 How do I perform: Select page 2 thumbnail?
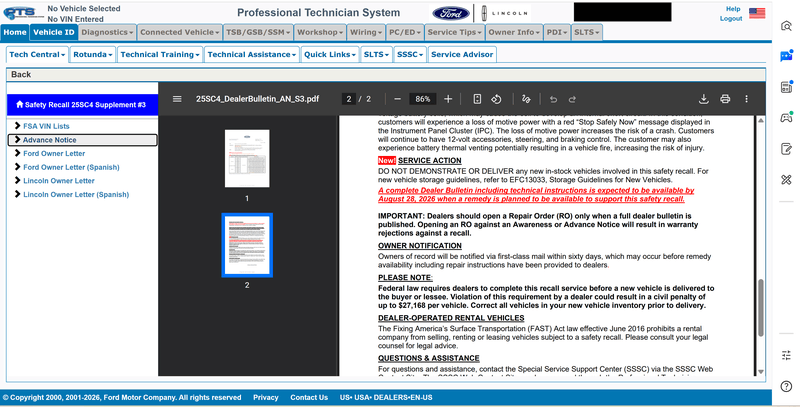247,245
